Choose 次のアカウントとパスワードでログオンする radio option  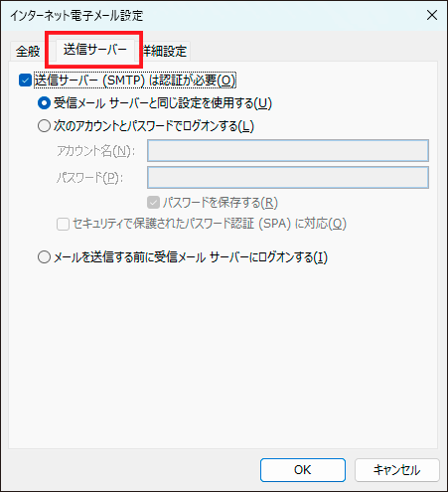click(x=44, y=126)
